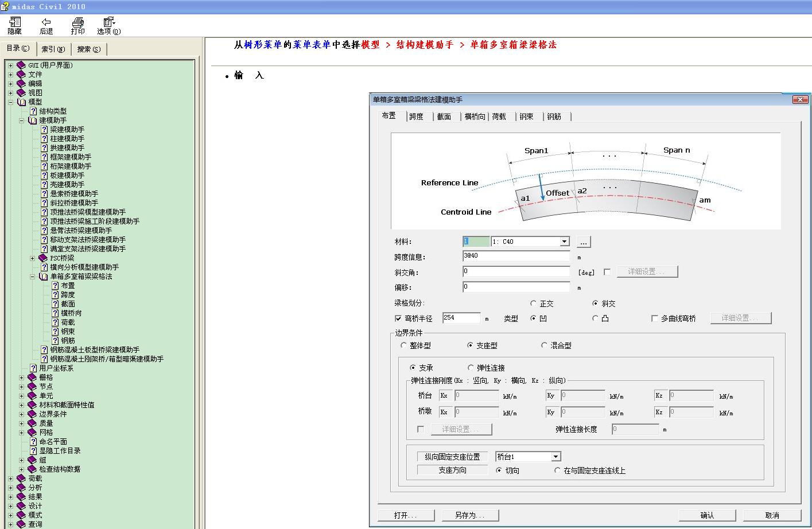
Task: Click the open book icon next to 模型
Action: (21, 102)
